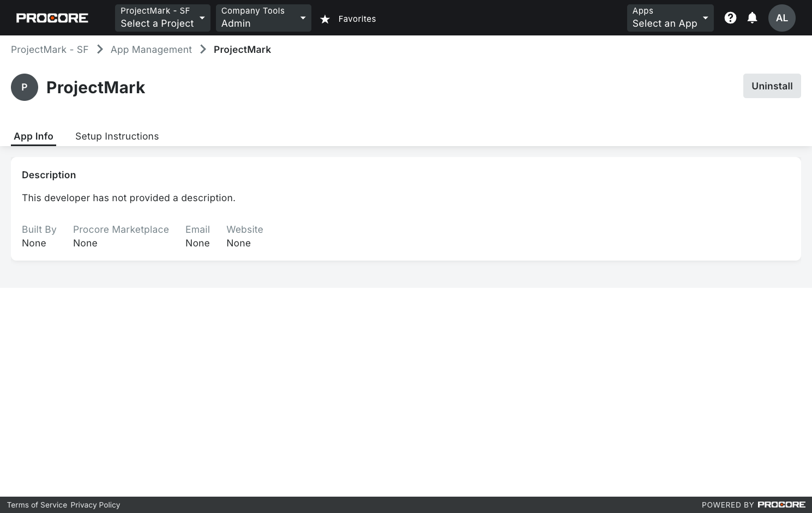Open the Select a Project dropdown
Viewport: 812px width, 513px height.
click(163, 18)
